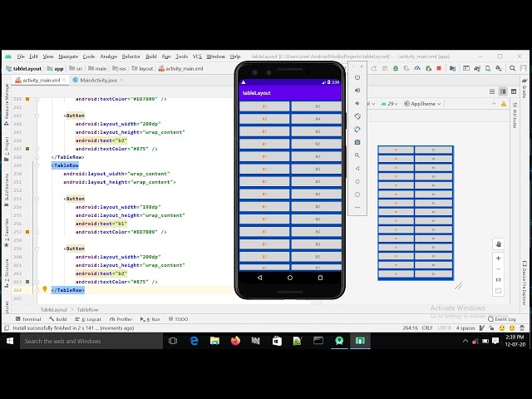Screen dimensions: 532x399
Task: Click layout folder in navigation breadcrumb
Action: [143, 68]
